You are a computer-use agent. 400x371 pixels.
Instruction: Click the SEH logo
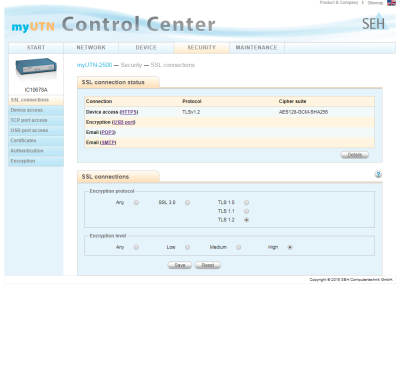[x=375, y=22]
